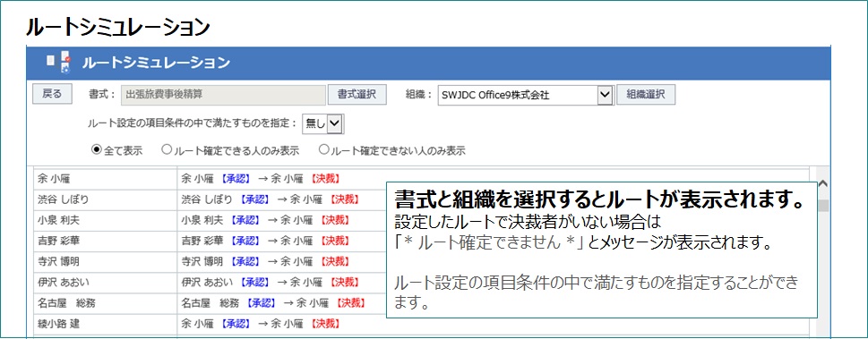Image resolution: width=868 pixels, height=339 pixels.
Task: Click the route simulation header icon
Action: point(58,63)
